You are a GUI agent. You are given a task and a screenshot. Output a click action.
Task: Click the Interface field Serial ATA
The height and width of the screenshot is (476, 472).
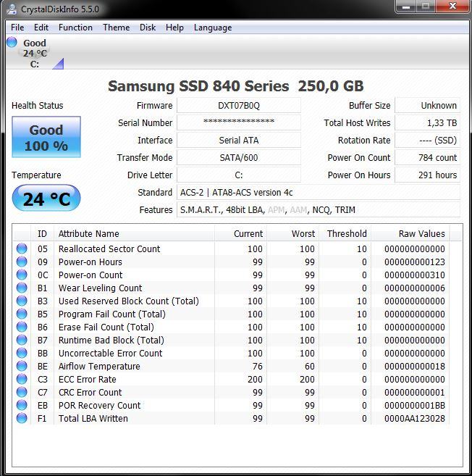[239, 141]
